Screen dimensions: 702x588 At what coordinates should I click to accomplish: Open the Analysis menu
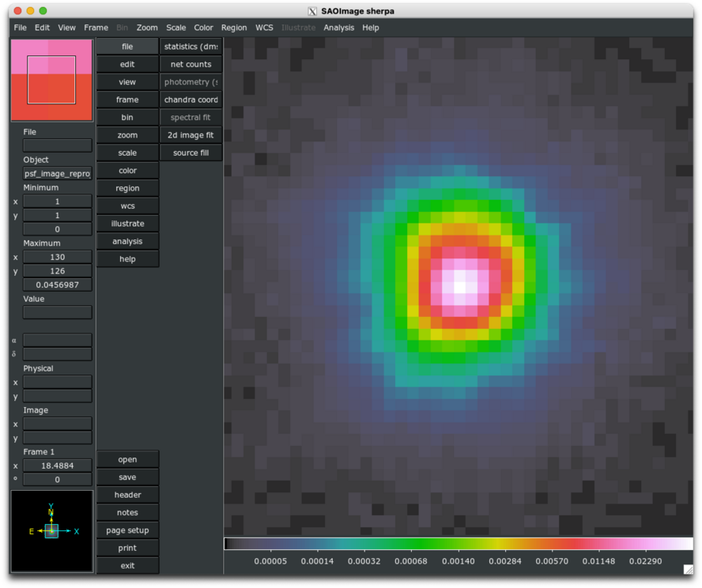[x=338, y=28]
